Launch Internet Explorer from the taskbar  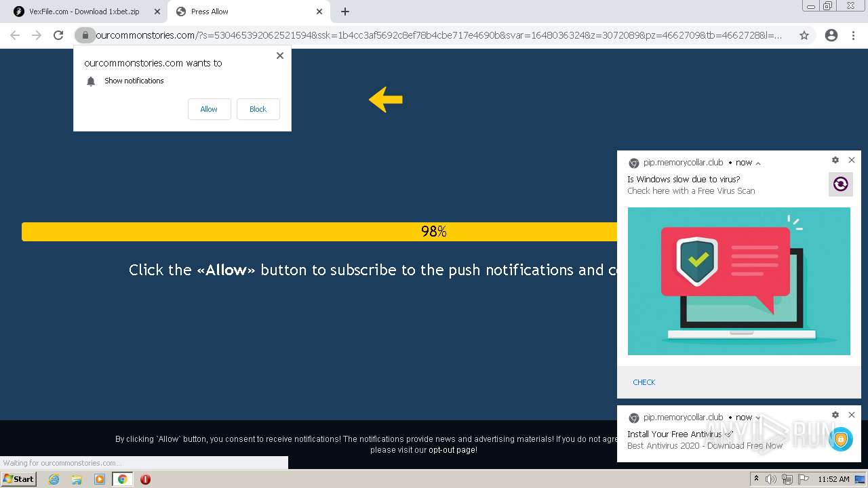[54, 479]
